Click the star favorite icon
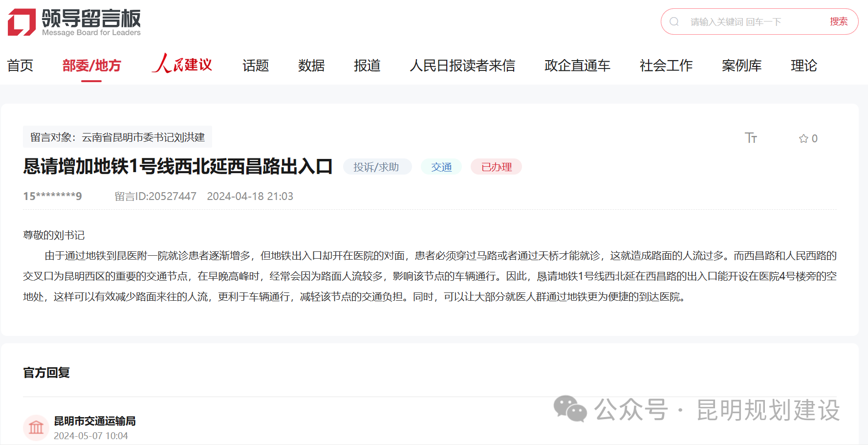Viewport: 868px width, 445px height. tap(803, 138)
